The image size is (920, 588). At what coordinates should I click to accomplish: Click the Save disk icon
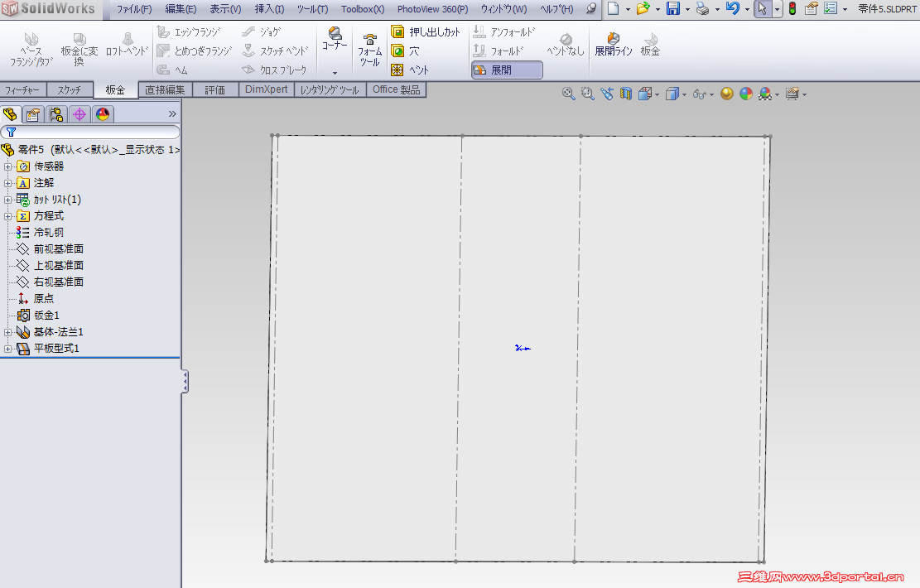(x=673, y=8)
